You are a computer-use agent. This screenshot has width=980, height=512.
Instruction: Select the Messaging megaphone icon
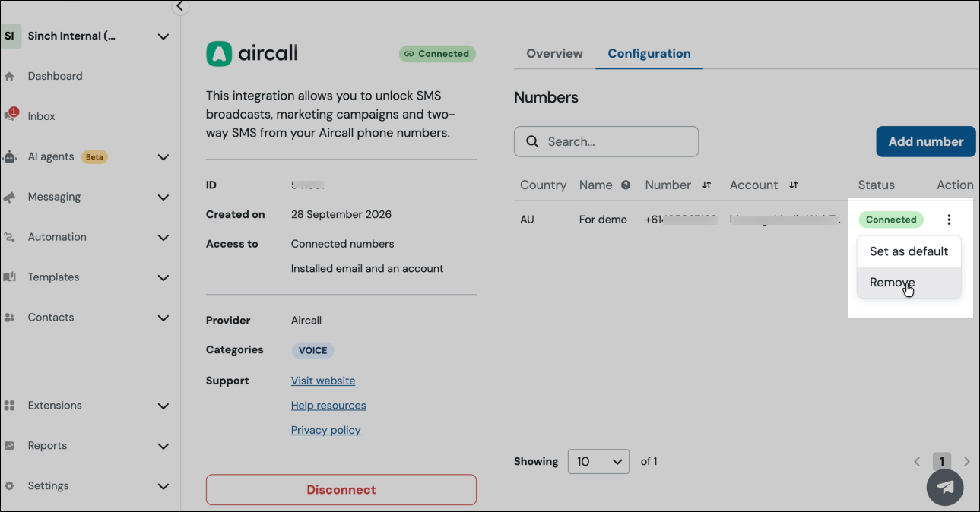tap(10, 197)
